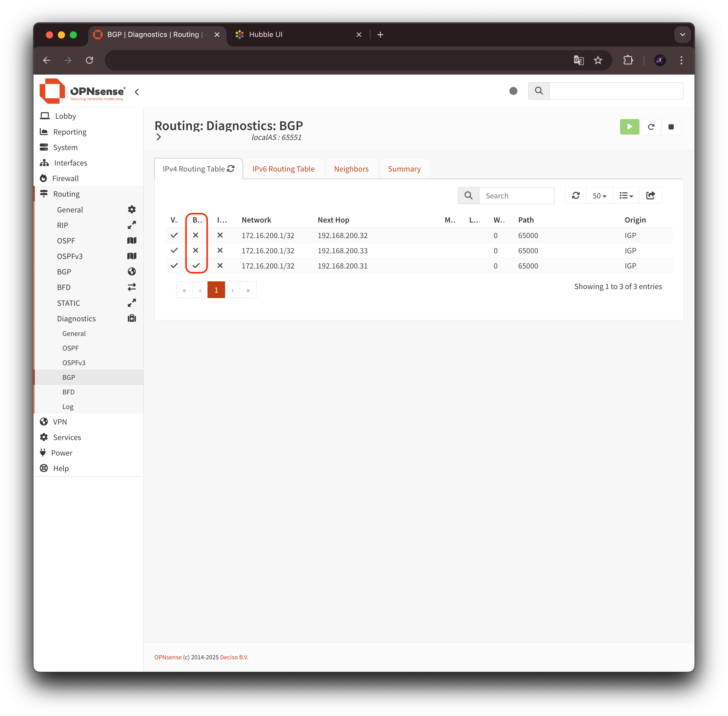Click the routing table Search field
Viewport: 728px width, 716px height.
click(x=516, y=195)
